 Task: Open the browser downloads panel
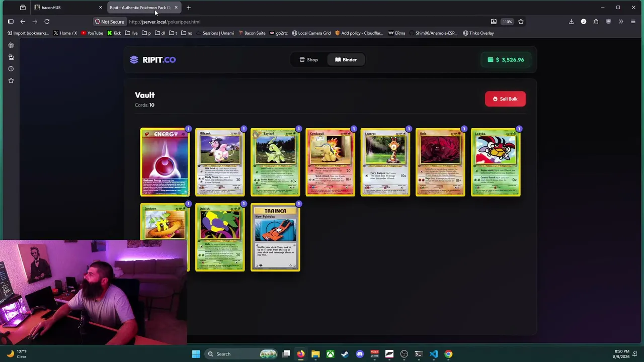pyautogui.click(x=571, y=22)
